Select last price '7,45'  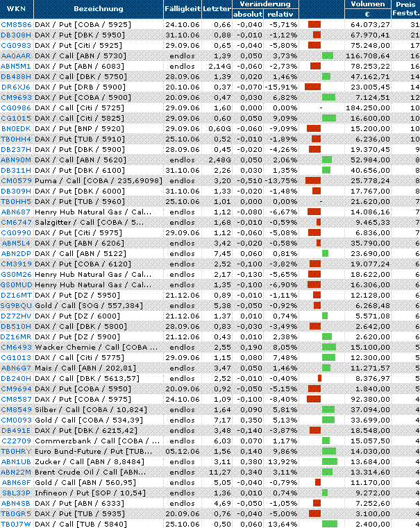223,253
